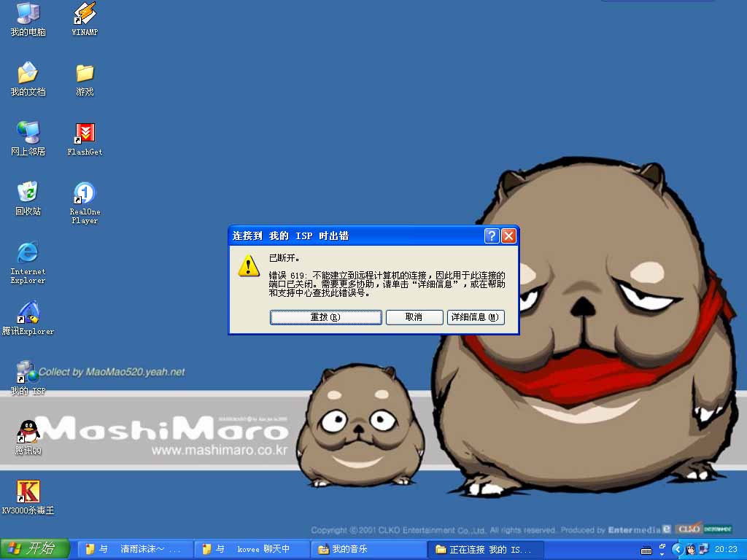Select the 我的文档 desktop icon
The image size is (747, 560).
click(28, 79)
